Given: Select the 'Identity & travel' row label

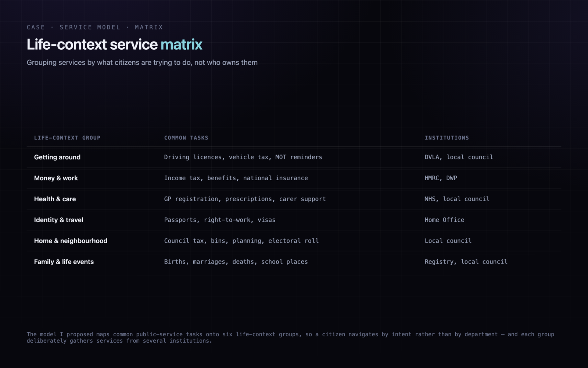Looking at the screenshot, I should point(59,220).
